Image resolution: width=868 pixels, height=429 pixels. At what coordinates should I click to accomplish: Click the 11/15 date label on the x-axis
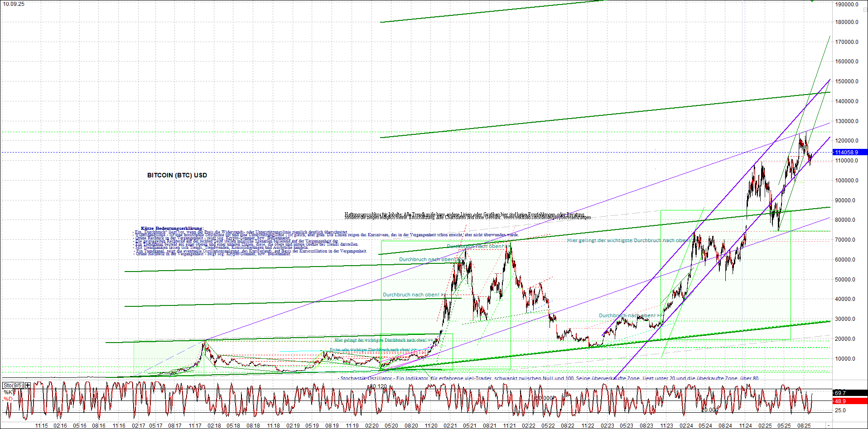pos(41,425)
